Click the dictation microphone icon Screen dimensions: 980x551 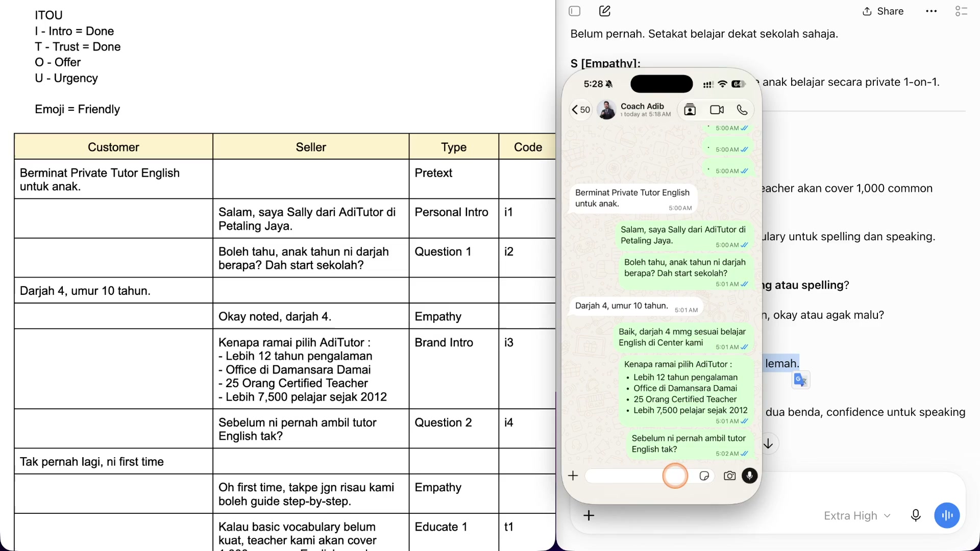pyautogui.click(x=916, y=516)
